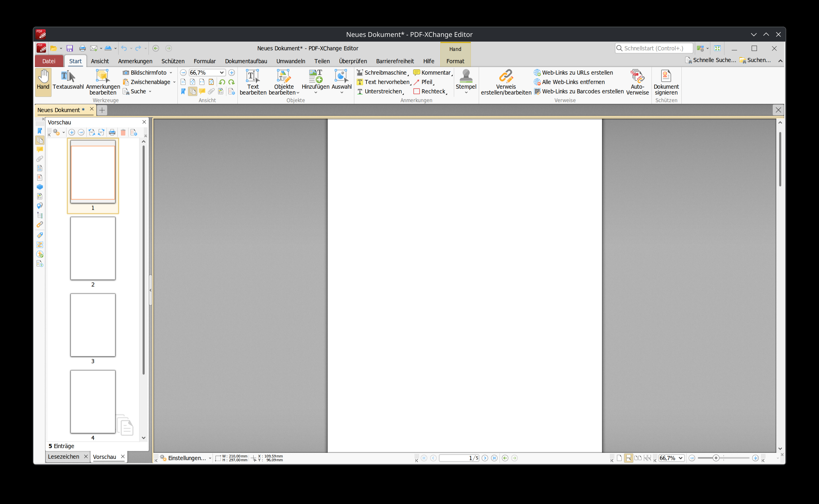Expand the Suche dropdown in Werkzeuge
The image size is (819, 504).
pos(150,91)
